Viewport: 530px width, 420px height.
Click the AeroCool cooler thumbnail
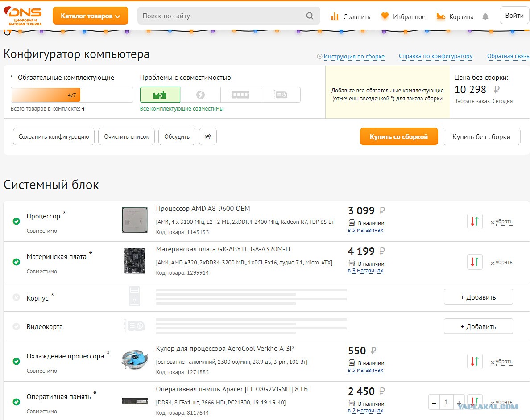[135, 360]
